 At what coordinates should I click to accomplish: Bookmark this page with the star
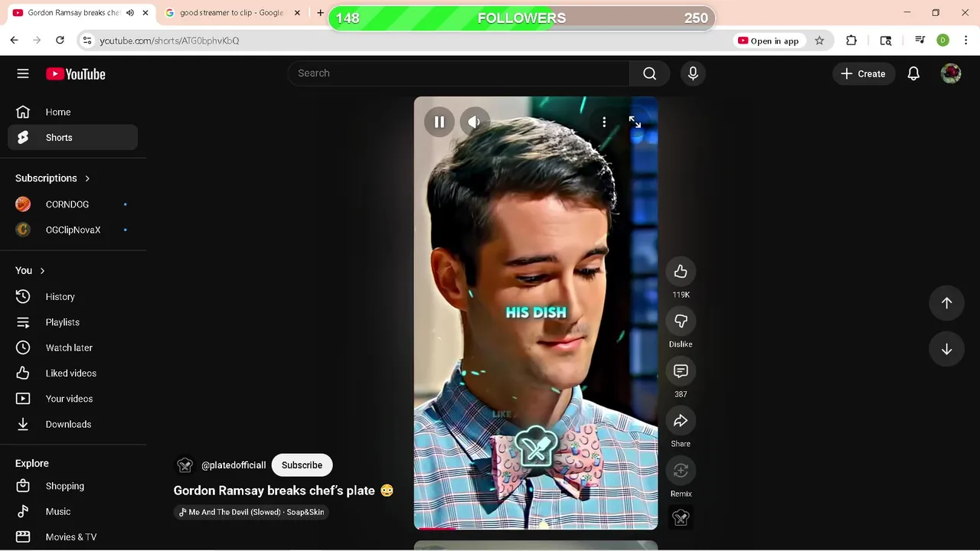point(819,41)
